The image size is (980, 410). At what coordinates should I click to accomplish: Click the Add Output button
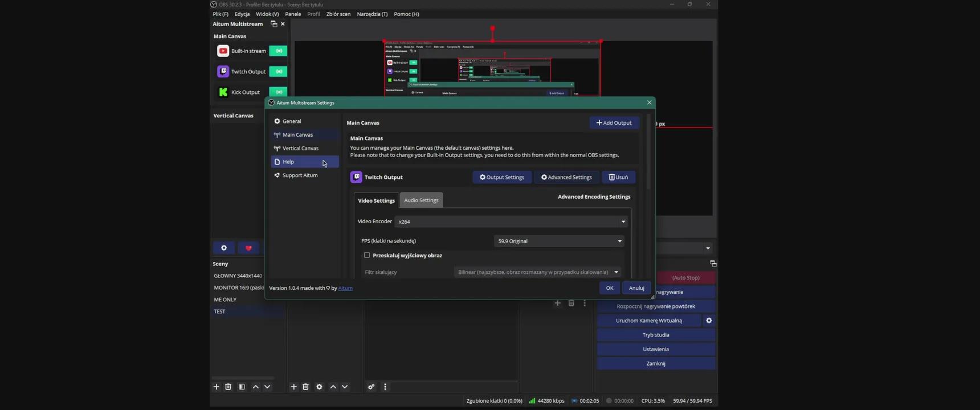click(614, 123)
